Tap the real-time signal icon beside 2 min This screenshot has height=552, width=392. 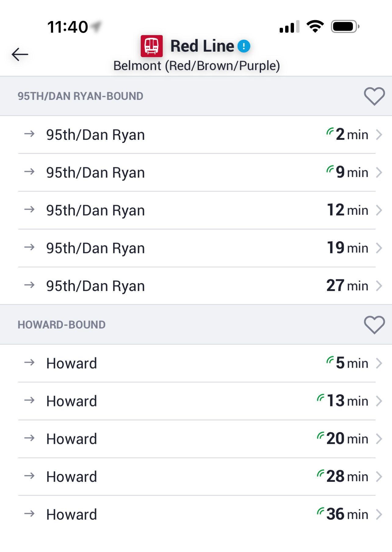[x=330, y=132]
